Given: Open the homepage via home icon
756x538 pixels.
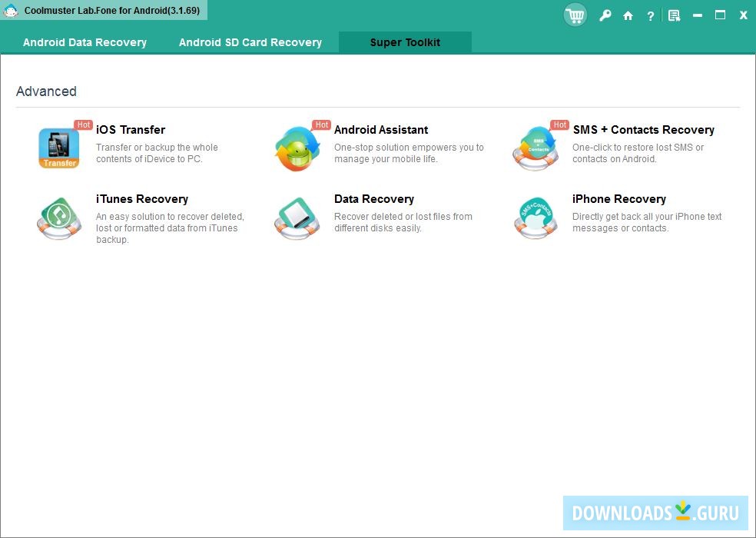Looking at the screenshot, I should click(628, 15).
